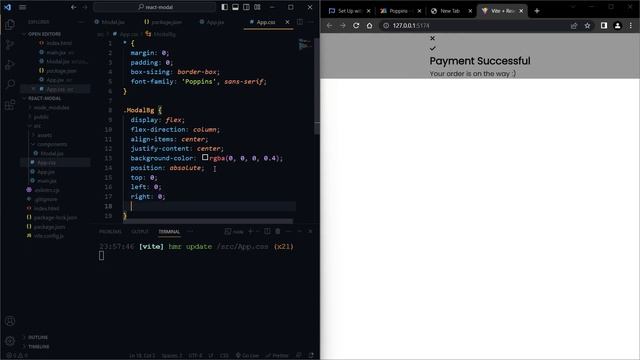
Task: Open Run and Debug view
Action: coord(10,64)
